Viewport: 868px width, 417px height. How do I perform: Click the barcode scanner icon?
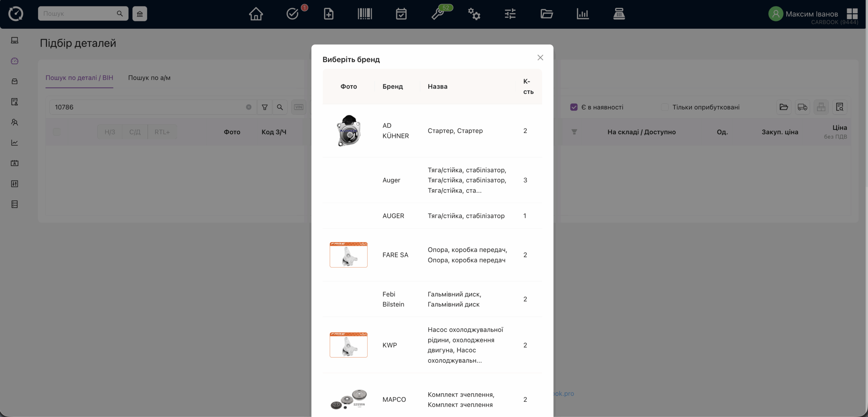tap(364, 14)
